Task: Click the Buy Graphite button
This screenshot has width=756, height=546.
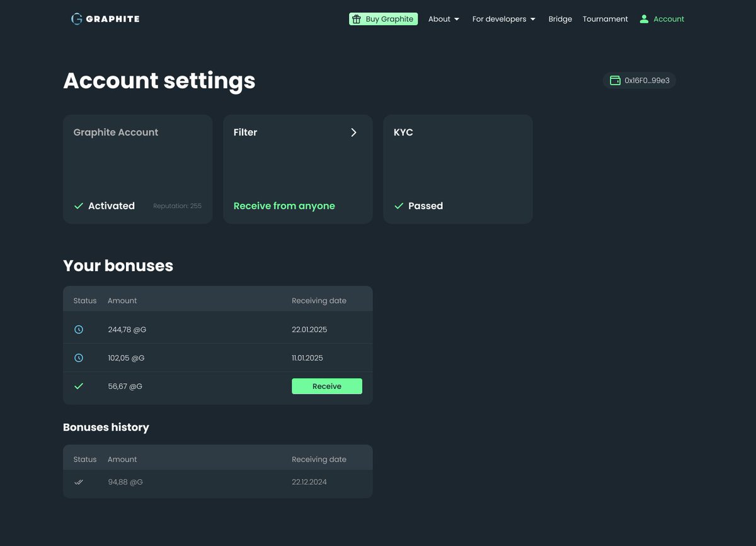Action: coord(383,19)
